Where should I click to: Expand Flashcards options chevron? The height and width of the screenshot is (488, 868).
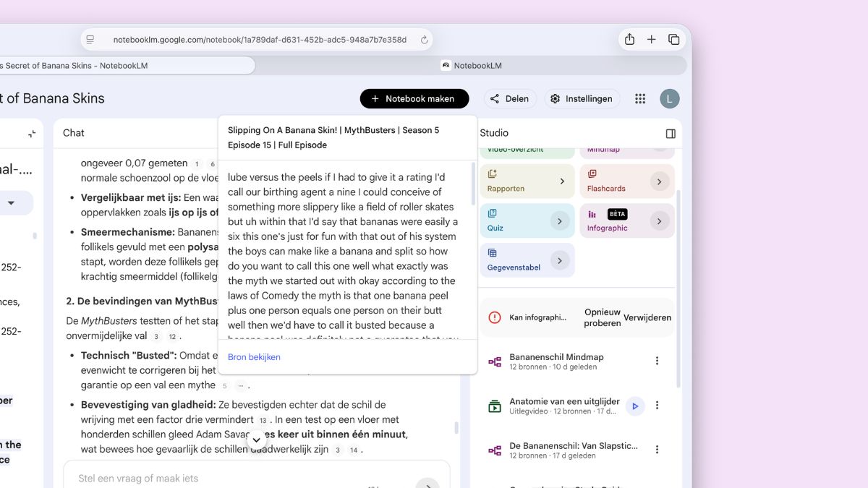click(659, 181)
